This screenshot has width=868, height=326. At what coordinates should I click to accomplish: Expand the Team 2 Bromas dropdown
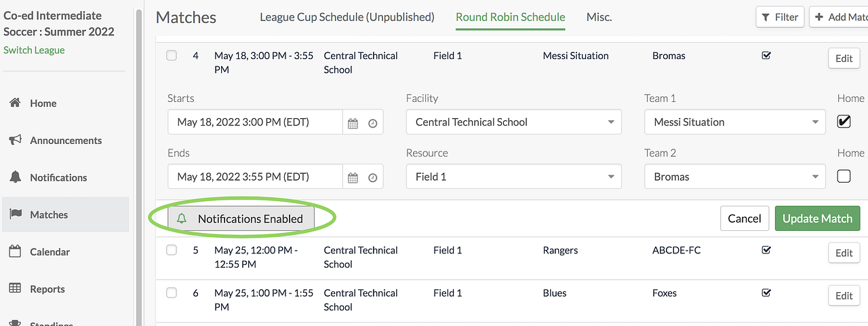[734, 177]
